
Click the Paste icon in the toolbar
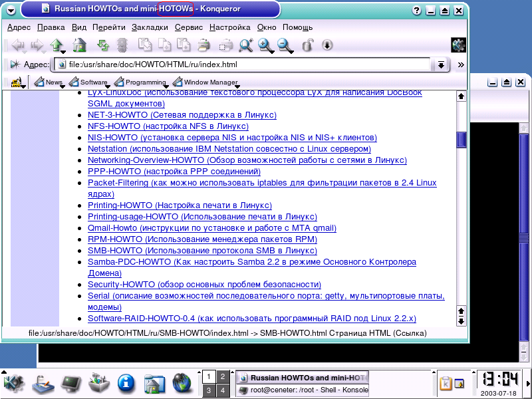point(184,45)
